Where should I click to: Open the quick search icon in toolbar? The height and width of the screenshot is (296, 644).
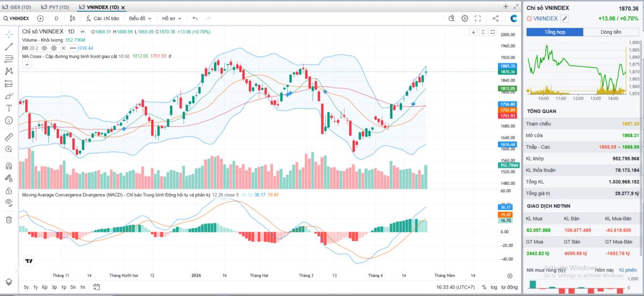pyautogui.click(x=452, y=18)
